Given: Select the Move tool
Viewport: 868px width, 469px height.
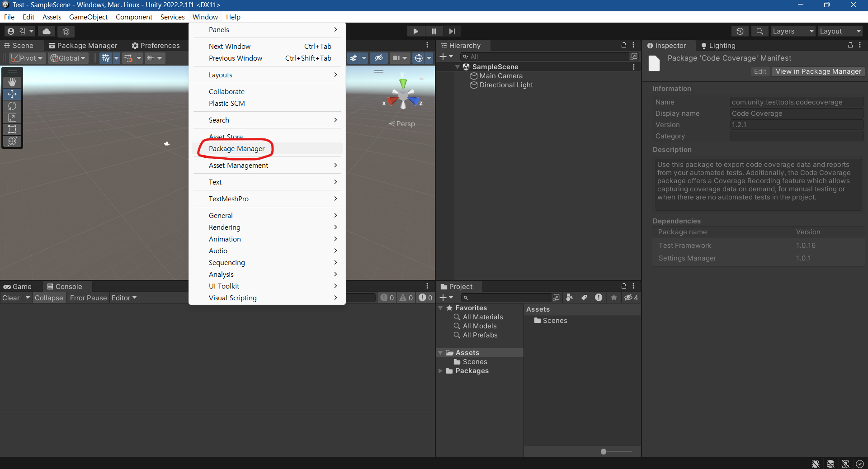Looking at the screenshot, I should point(12,94).
